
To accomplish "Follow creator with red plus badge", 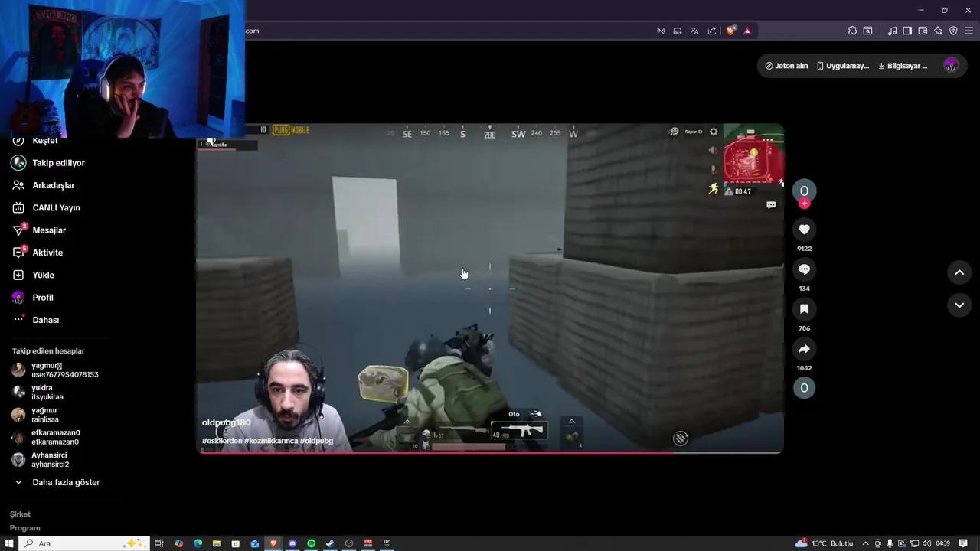I will 804,204.
